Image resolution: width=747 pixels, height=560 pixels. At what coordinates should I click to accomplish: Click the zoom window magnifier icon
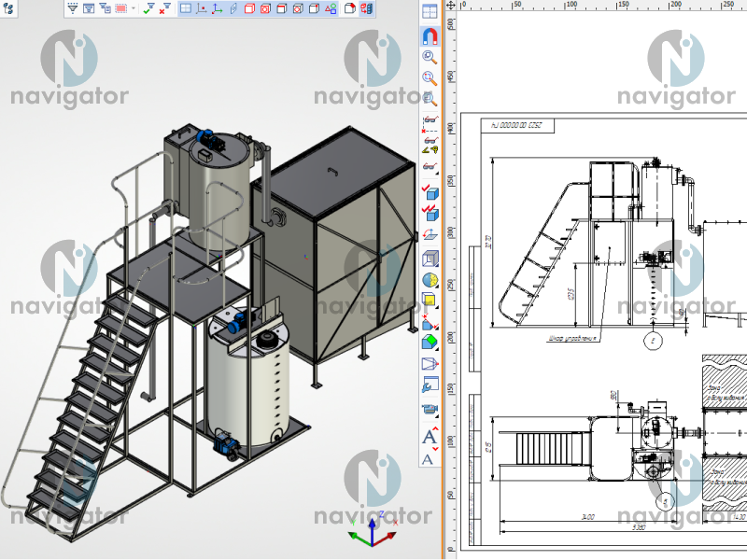pyautogui.click(x=430, y=57)
